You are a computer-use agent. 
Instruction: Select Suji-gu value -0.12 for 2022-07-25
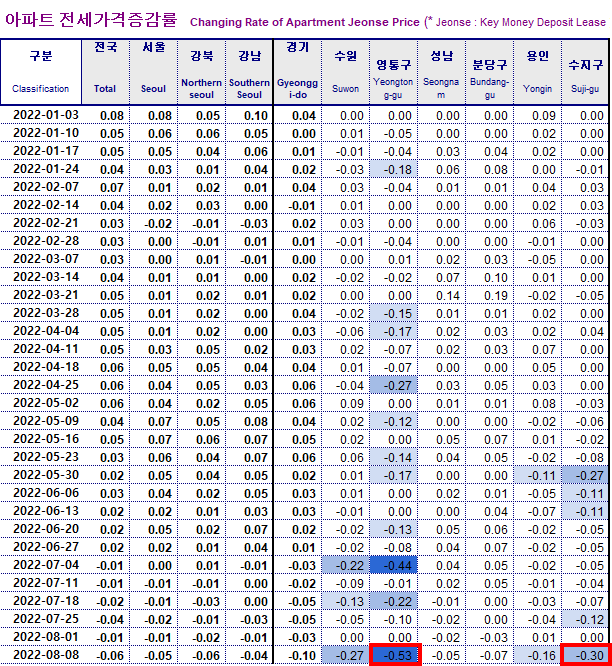585,619
